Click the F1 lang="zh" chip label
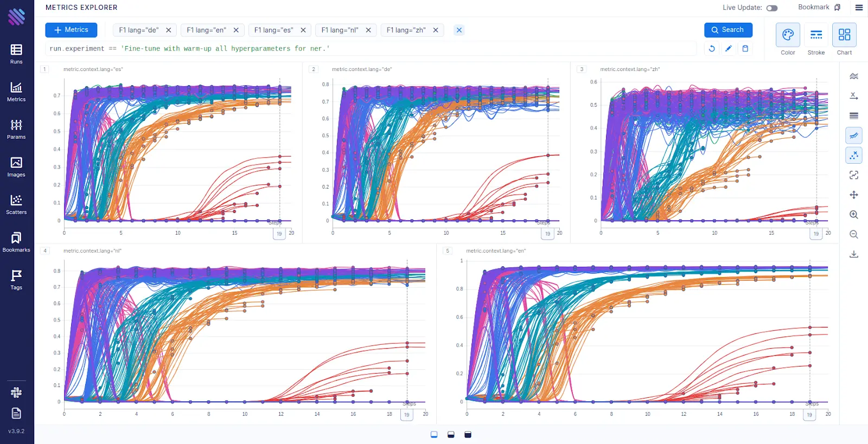868x444 pixels. coord(406,30)
